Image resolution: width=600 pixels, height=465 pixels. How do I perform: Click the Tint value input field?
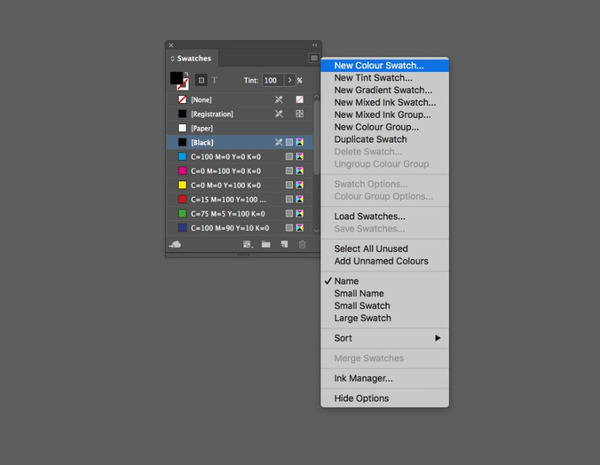tap(271, 80)
